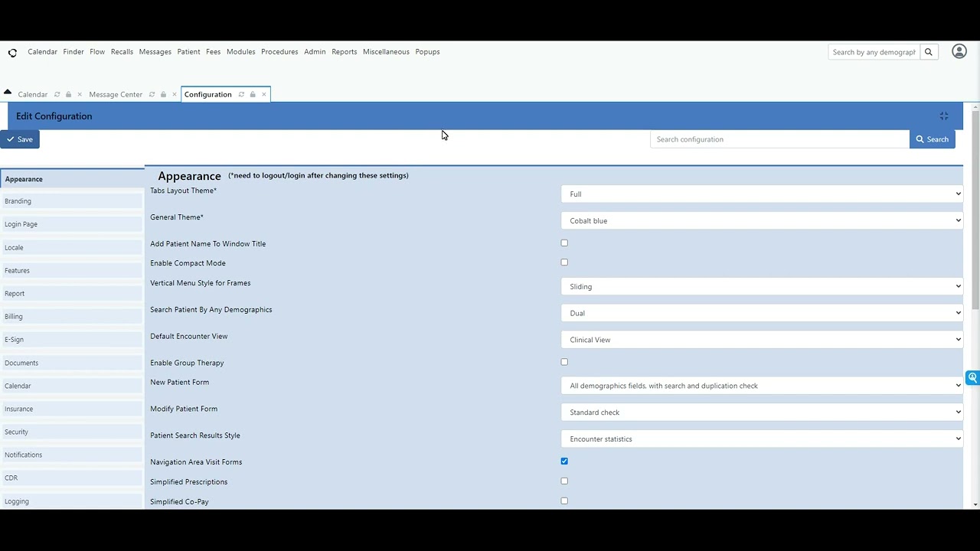Check Enable Compact Mode
Image resolution: width=980 pixels, height=551 pixels.
coord(564,262)
